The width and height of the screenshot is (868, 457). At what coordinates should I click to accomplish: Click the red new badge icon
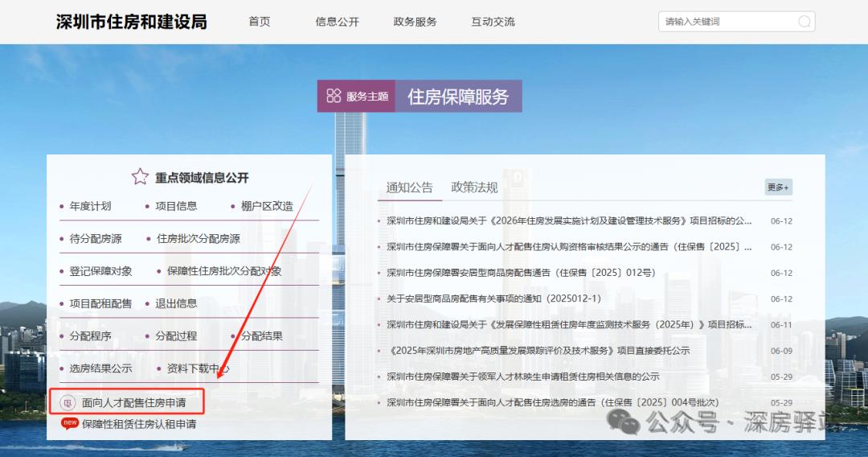70,423
